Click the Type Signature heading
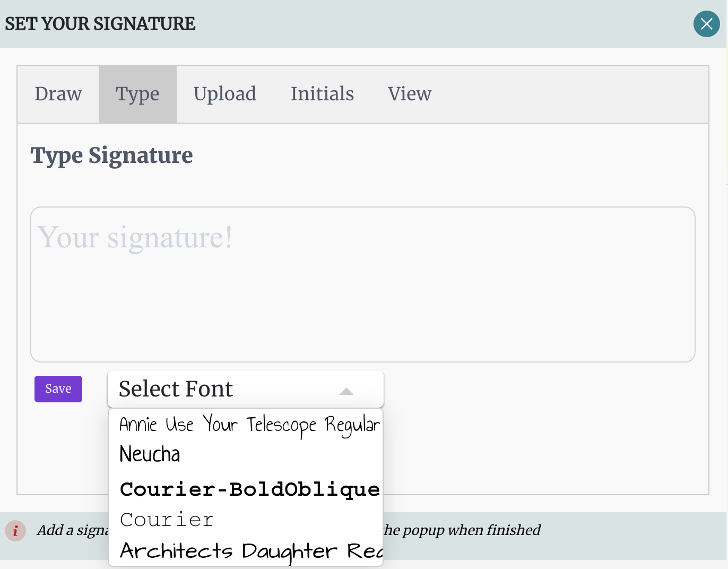728x569 pixels. tap(111, 156)
